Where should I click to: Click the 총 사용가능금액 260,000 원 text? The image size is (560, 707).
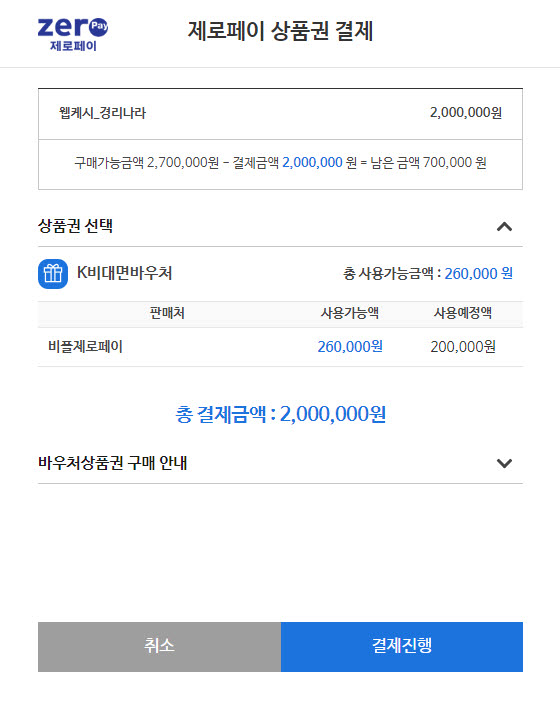428,273
